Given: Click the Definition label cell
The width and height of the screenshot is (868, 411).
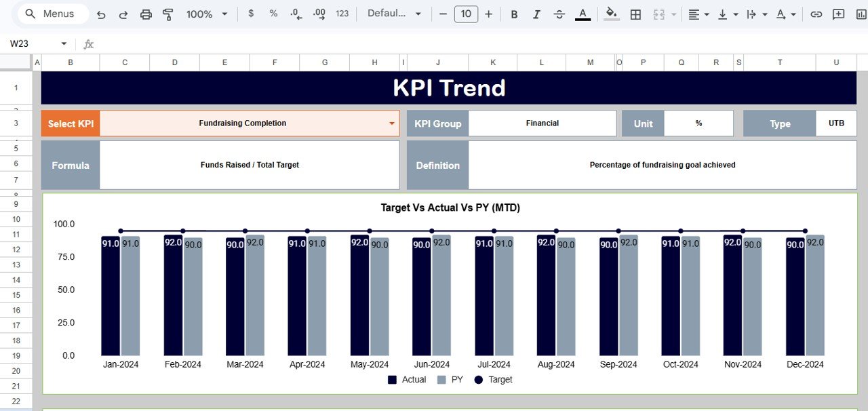Looking at the screenshot, I should click(x=438, y=165).
